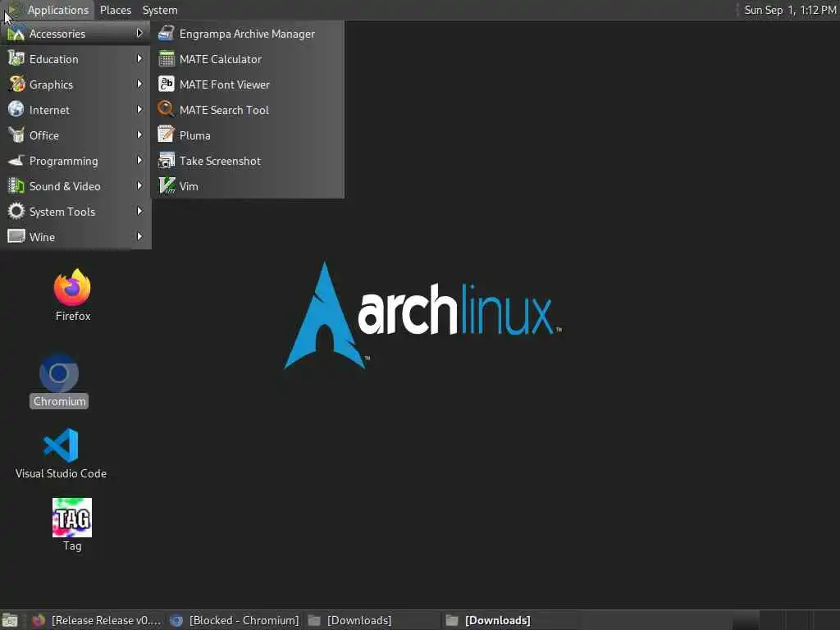Expand Accessories submenu arrow
The height and width of the screenshot is (630, 840).
(139, 33)
